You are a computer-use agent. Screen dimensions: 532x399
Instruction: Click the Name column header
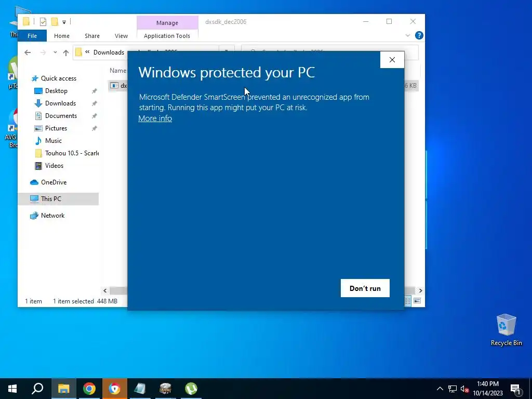click(118, 71)
